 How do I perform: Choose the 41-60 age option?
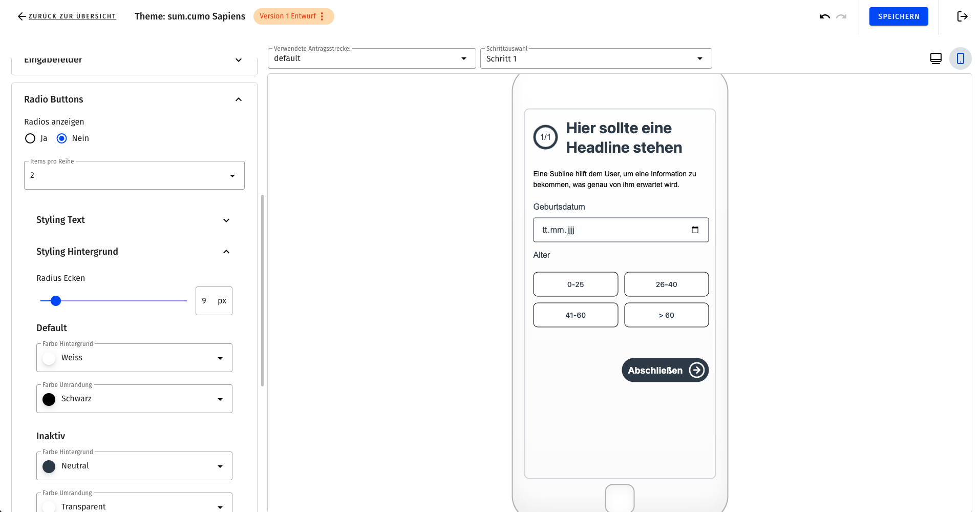click(x=576, y=315)
